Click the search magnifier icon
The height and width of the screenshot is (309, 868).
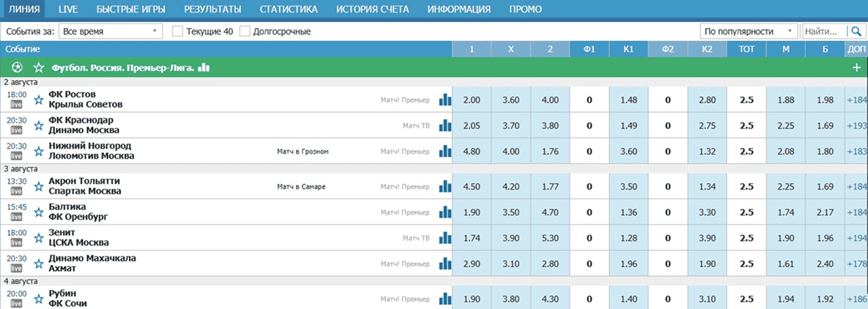(856, 31)
